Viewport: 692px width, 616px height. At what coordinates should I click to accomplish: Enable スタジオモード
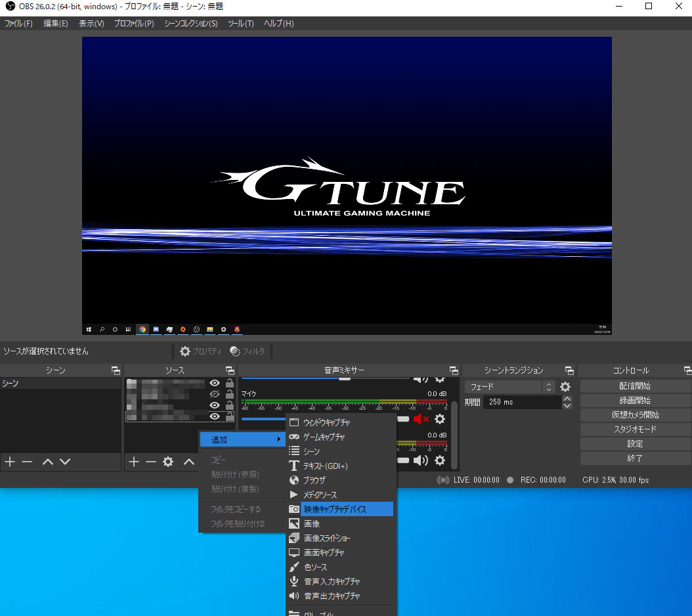click(x=635, y=429)
